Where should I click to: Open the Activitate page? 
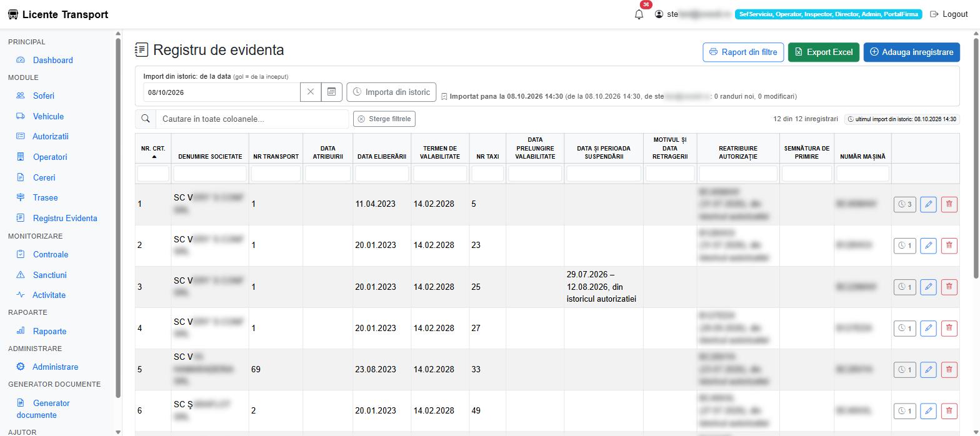[49, 295]
